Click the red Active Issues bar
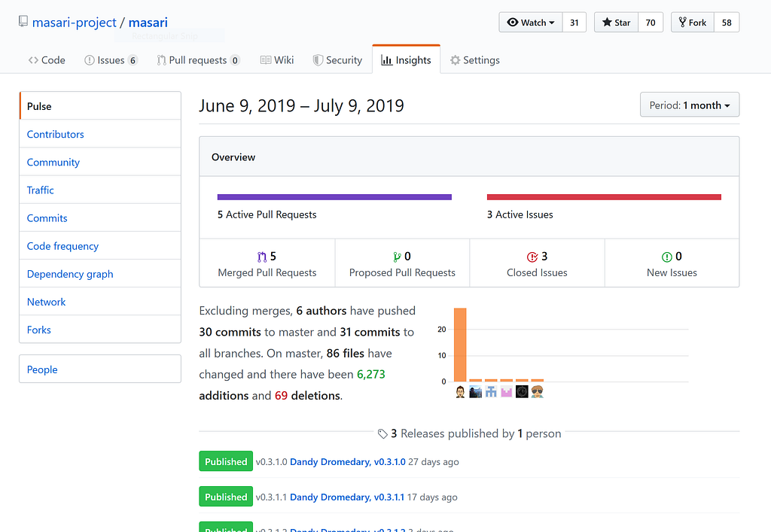 pos(604,197)
